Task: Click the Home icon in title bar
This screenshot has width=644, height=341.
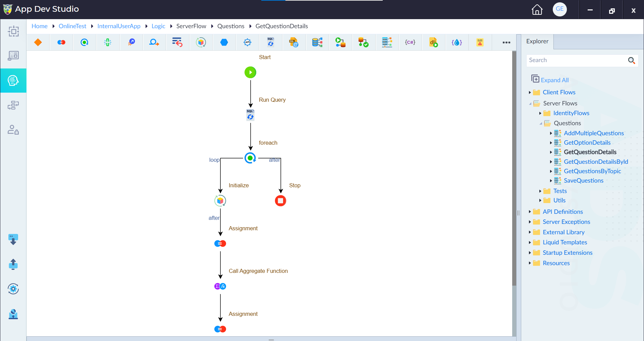Action: click(537, 9)
